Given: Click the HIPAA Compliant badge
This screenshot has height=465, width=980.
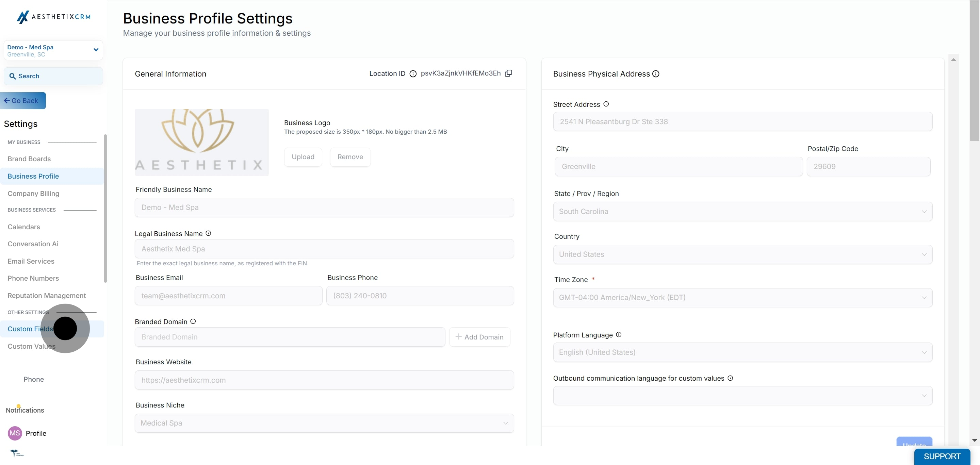Looking at the screenshot, I should click(x=17, y=453).
